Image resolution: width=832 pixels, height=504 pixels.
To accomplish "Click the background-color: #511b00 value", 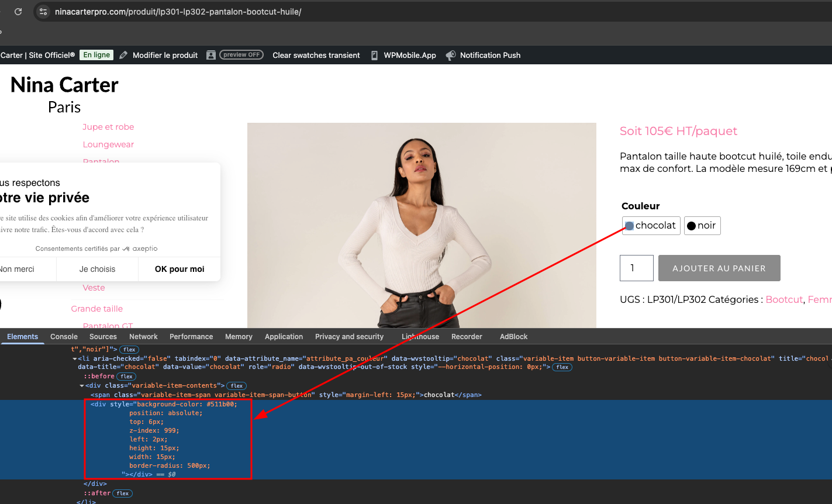I will coord(187,404).
